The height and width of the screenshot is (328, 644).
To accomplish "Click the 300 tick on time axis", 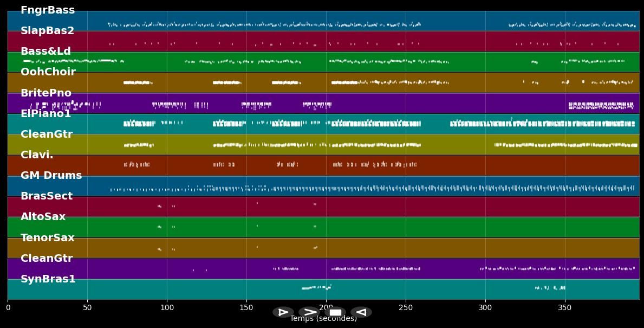I will (x=485, y=308).
